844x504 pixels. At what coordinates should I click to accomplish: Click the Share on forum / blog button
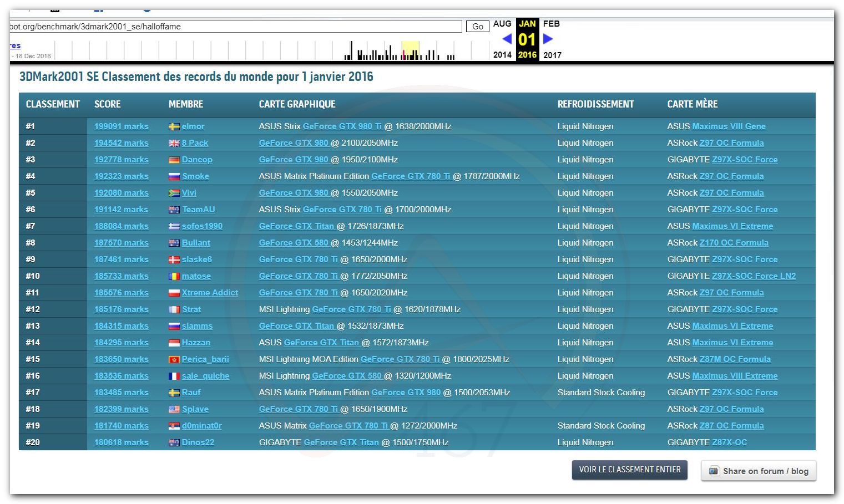click(x=759, y=471)
